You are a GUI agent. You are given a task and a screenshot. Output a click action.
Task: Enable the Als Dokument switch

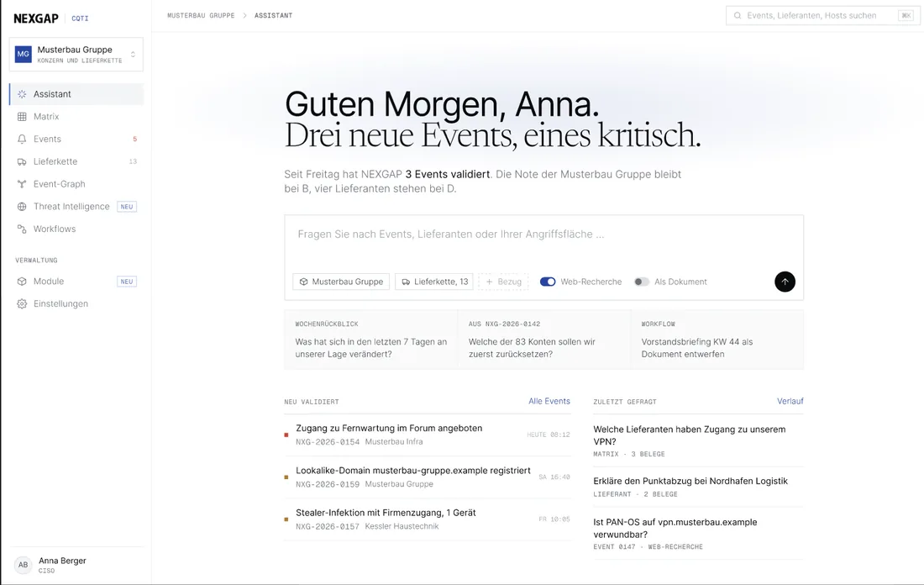(642, 282)
